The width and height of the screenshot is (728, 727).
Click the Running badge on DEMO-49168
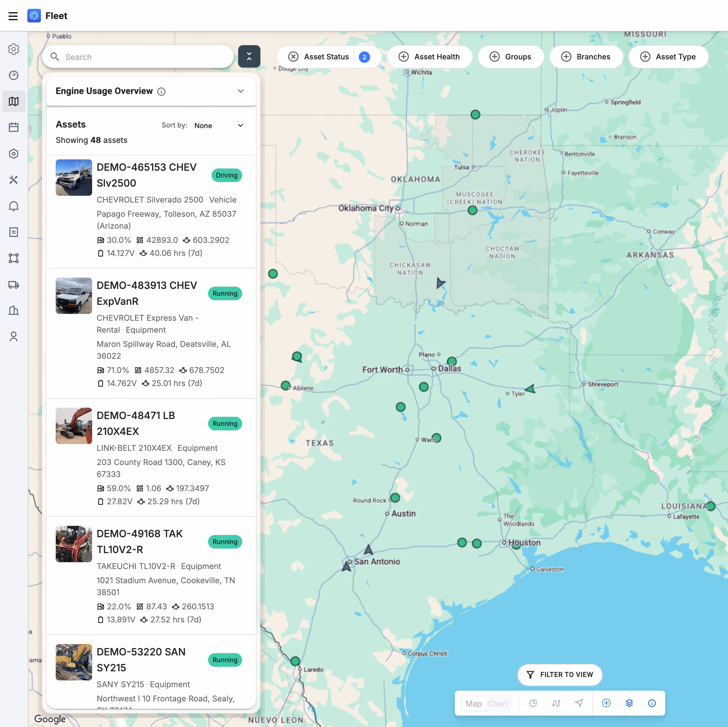pos(225,542)
